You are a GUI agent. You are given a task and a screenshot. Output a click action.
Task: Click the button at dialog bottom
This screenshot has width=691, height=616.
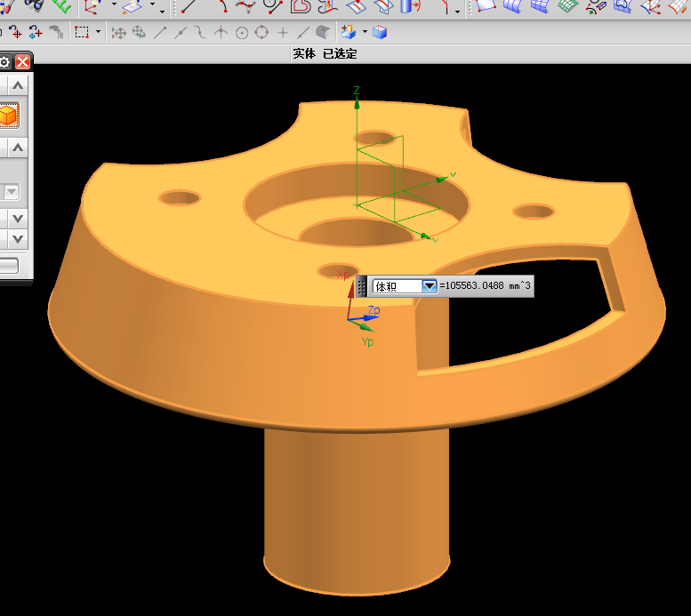coord(8,265)
